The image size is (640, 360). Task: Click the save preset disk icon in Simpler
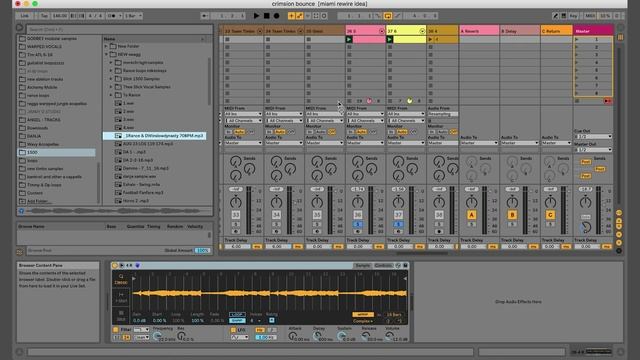tap(405, 265)
